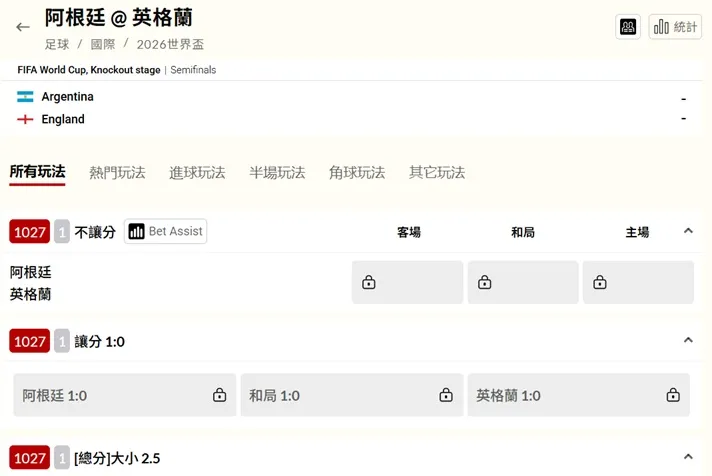This screenshot has height=476, width=712.
Task: Click the 1027 badge beside 不讓分
Action: click(30, 232)
